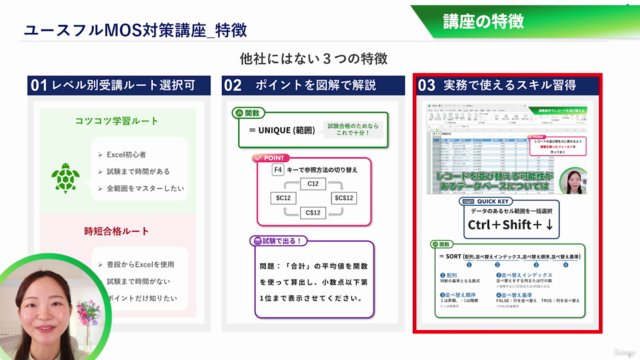Click the Ctrl+Shift+↓ shortcut text
640x360 pixels.
511,225
